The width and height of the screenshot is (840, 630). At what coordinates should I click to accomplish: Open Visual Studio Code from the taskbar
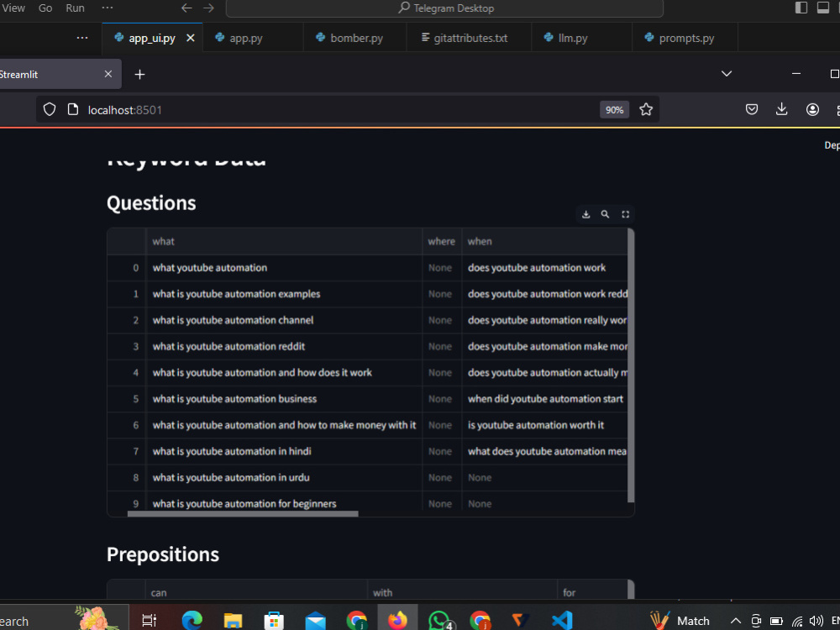coord(562,621)
